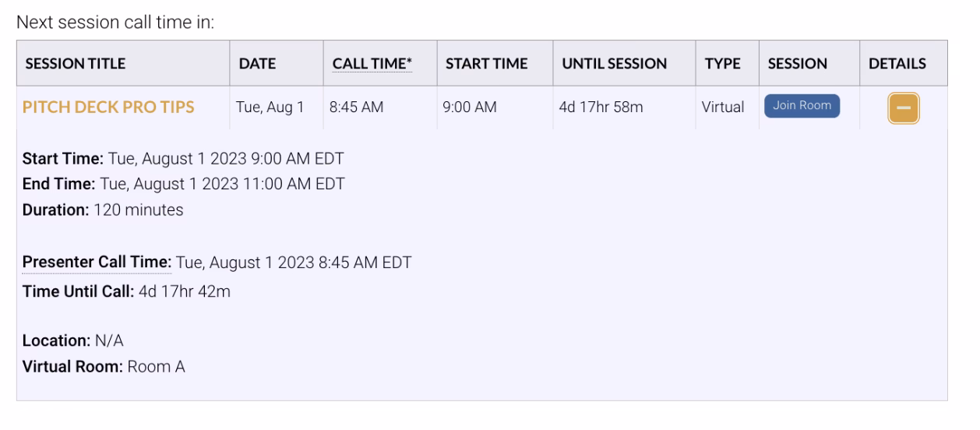Click the DETAILS column header

[897, 64]
